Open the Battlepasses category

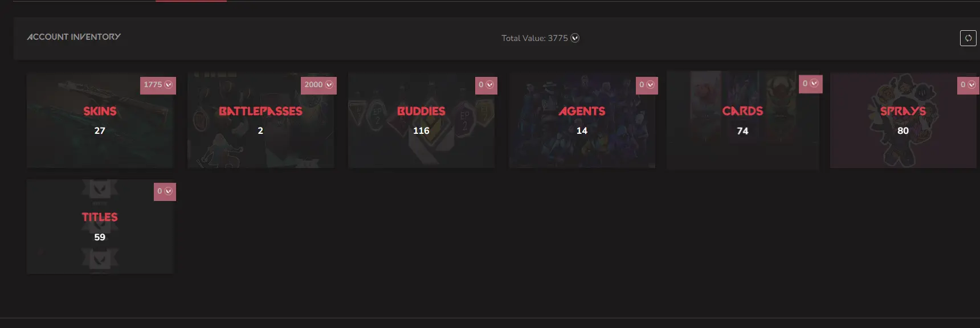[260, 112]
